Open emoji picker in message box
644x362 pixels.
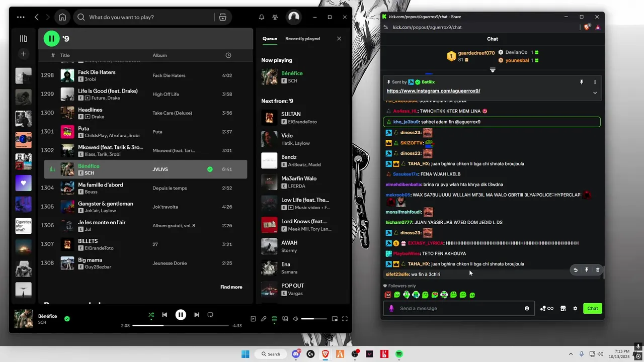[527, 308]
